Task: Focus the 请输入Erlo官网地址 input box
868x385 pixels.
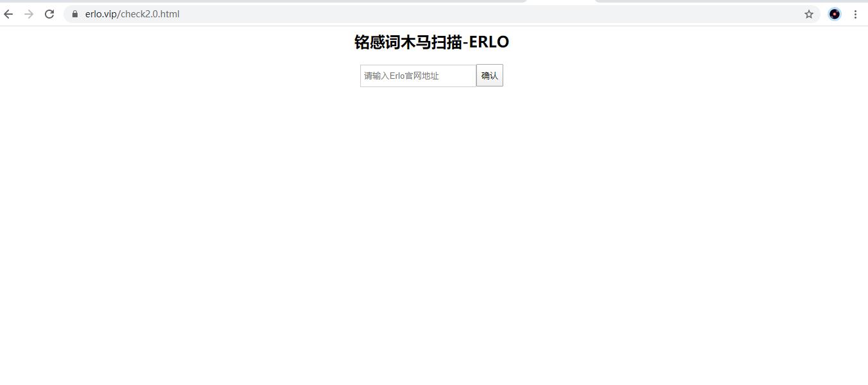Action: tap(418, 76)
